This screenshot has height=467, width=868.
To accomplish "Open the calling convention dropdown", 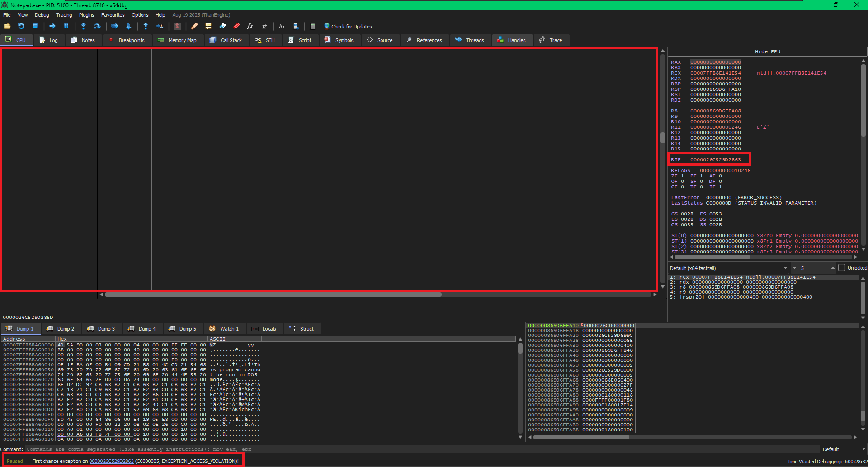I will [729, 268].
